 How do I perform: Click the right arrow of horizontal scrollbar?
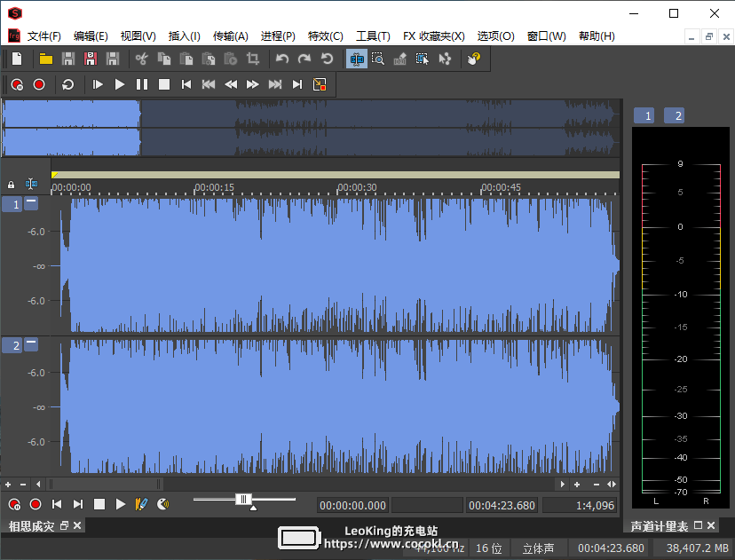click(562, 484)
